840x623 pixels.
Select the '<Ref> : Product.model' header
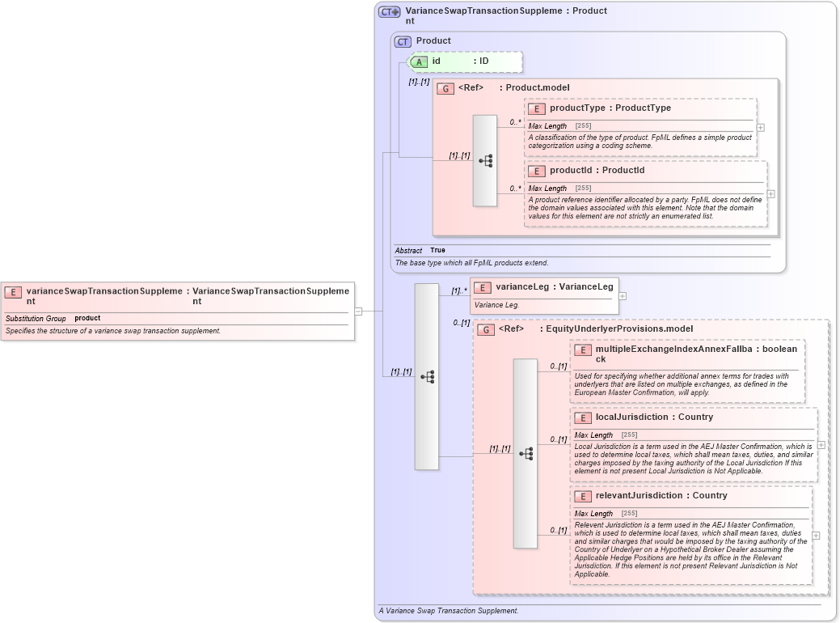513,87
